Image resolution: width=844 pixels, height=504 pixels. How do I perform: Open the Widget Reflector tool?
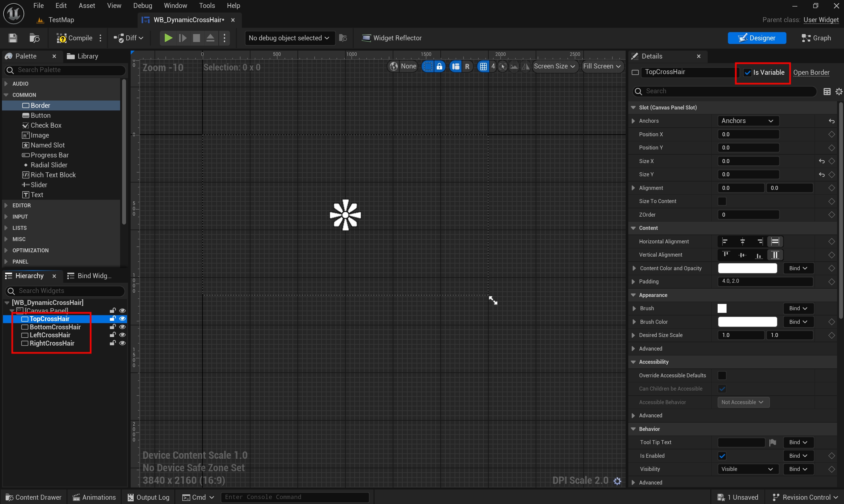click(391, 38)
